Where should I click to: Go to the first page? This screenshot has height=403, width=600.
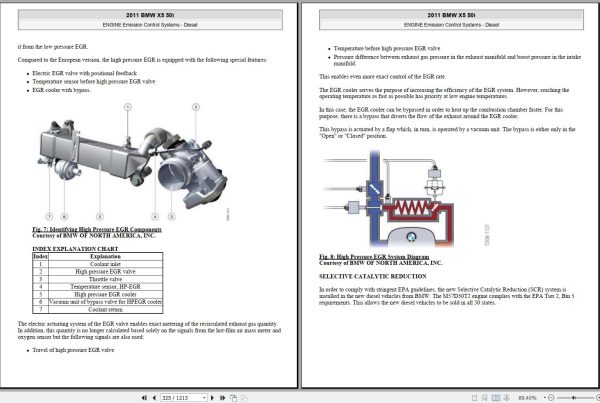click(x=144, y=398)
